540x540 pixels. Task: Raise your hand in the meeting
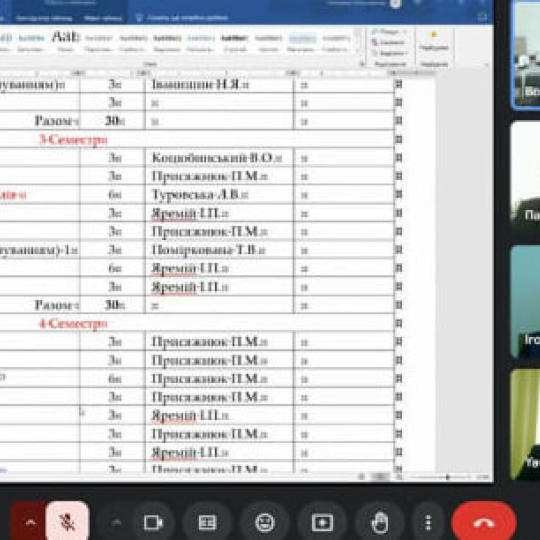click(380, 523)
